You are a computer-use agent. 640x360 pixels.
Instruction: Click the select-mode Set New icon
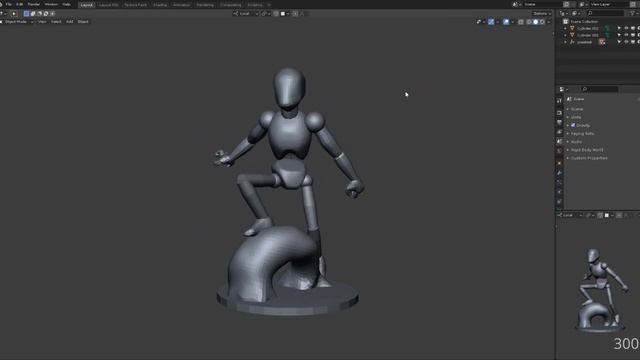point(27,13)
